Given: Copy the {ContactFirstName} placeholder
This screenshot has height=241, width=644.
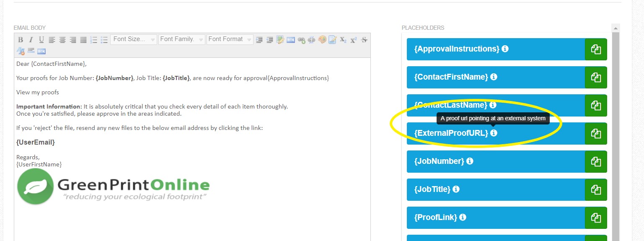Looking at the screenshot, I should click(x=596, y=77).
